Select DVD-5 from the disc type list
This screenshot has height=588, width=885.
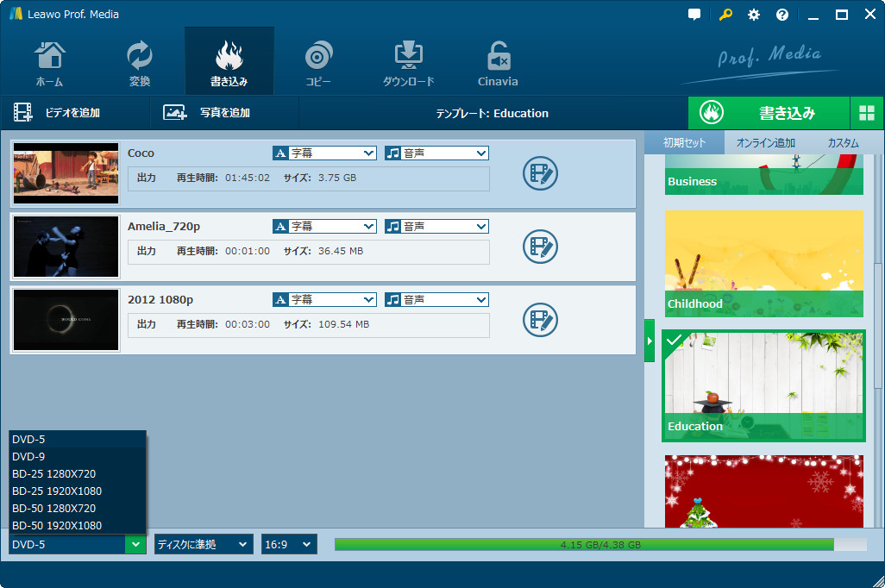78,440
